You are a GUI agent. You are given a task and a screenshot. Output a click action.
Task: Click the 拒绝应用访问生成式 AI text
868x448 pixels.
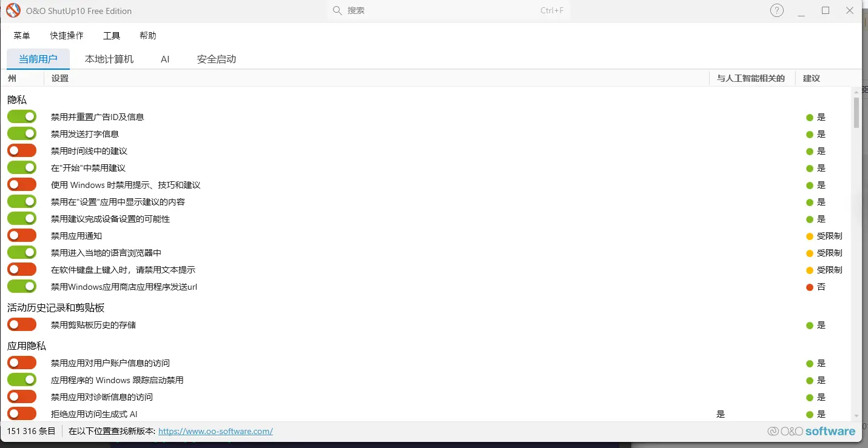point(94,414)
